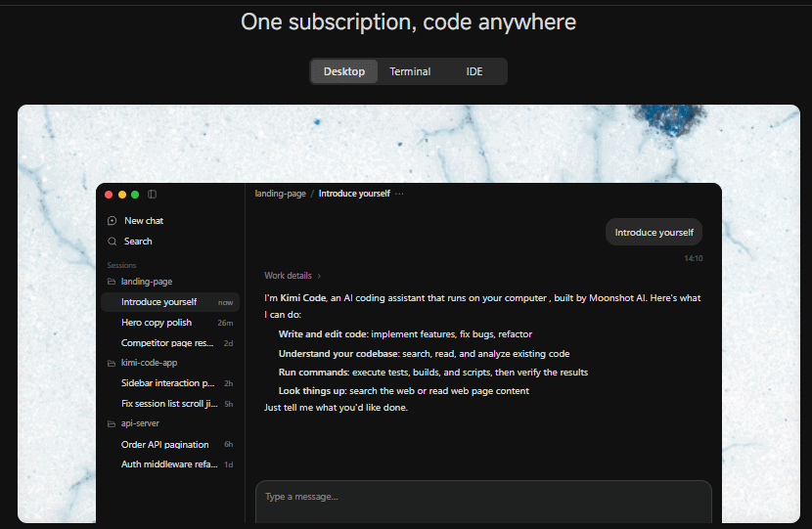Open the Competitor page res... session

coord(170,342)
